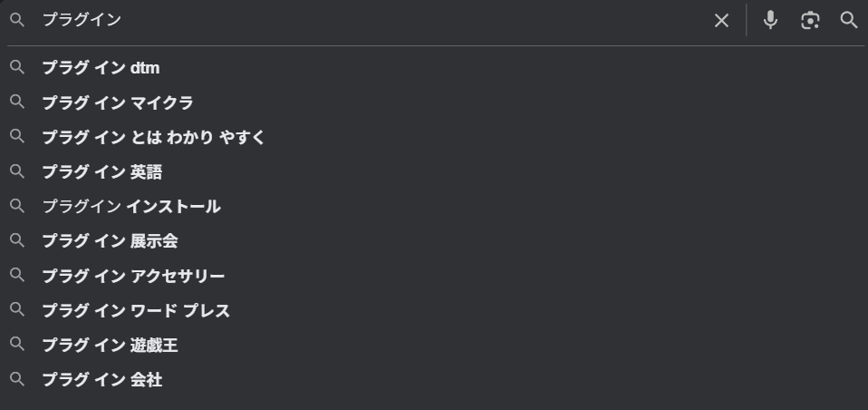This screenshot has height=410, width=868.
Task: Click the clear search X icon
Action: tap(721, 20)
